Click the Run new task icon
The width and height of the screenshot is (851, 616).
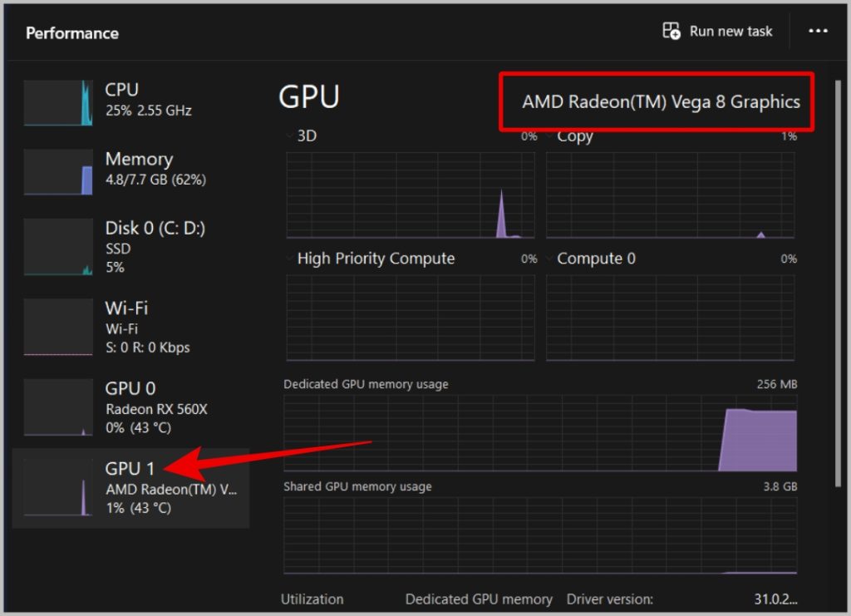[x=671, y=32]
